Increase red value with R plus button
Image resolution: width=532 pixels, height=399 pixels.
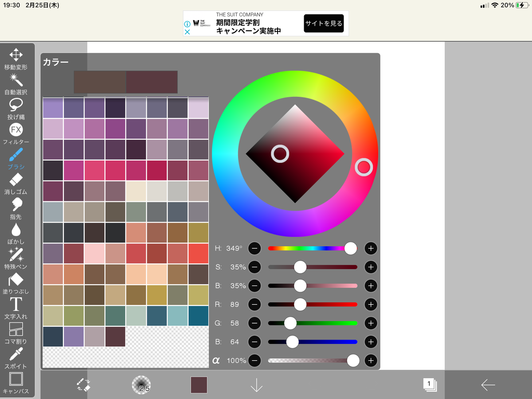(371, 305)
